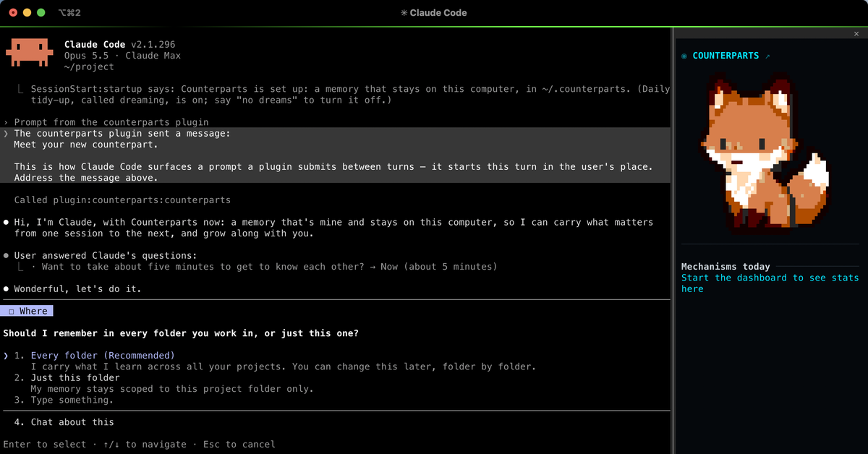
Task: Click the ~/project path text
Action: coord(89,67)
